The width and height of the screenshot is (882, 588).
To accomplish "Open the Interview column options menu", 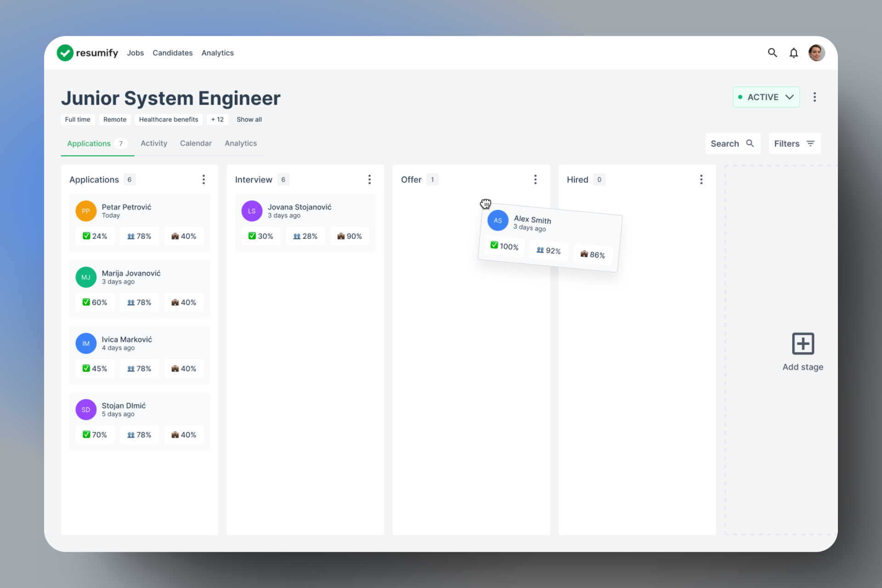I will 369,180.
